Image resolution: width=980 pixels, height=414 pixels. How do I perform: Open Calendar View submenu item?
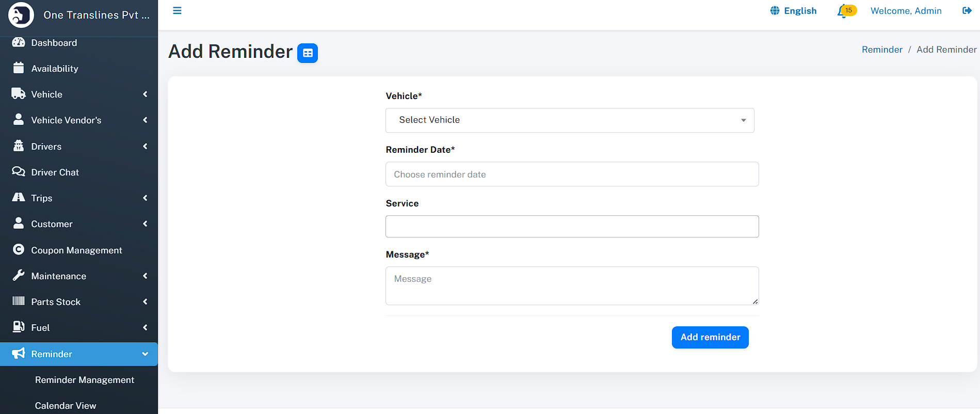click(x=66, y=406)
